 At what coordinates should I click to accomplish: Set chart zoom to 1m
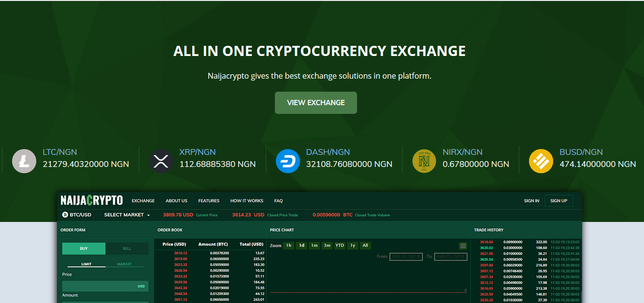(315, 246)
